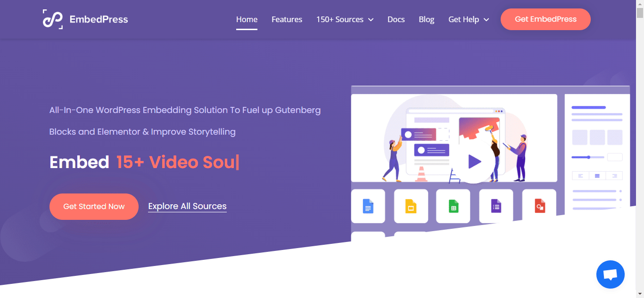Click the scrollbar down arrow
The width and height of the screenshot is (644, 298).
point(641,295)
